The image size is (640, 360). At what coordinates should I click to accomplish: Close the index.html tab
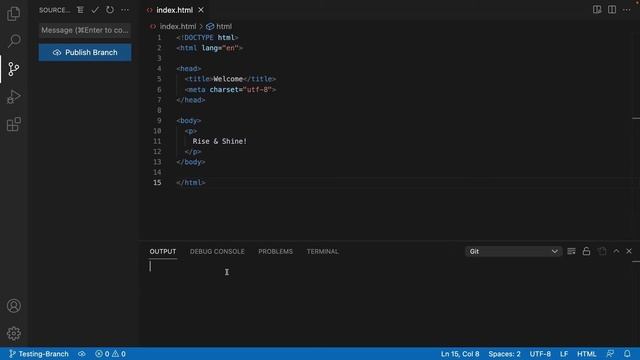pyautogui.click(x=201, y=10)
